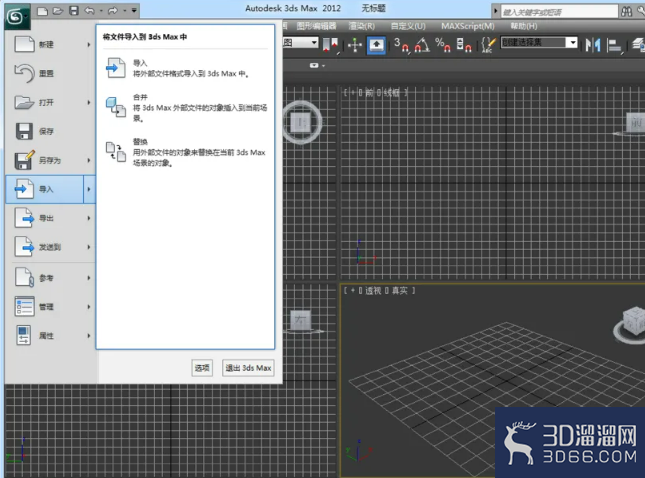Click the 真实 shading label in perspective viewport

[x=399, y=290]
